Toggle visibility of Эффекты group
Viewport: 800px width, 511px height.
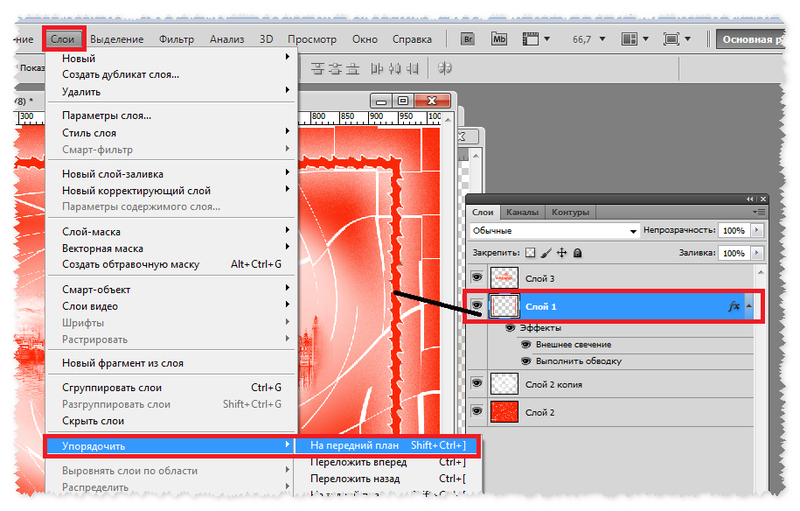(x=510, y=327)
